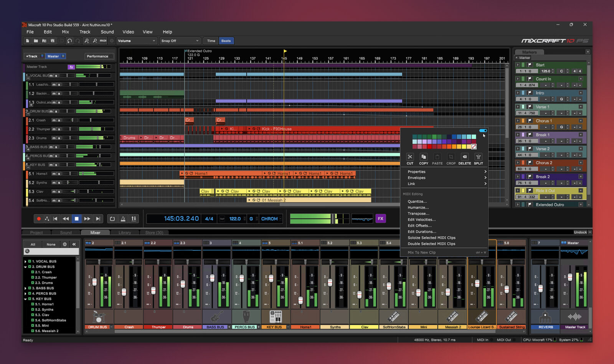Open the Volume automation dropdown
The width and height of the screenshot is (614, 364).
point(137,41)
